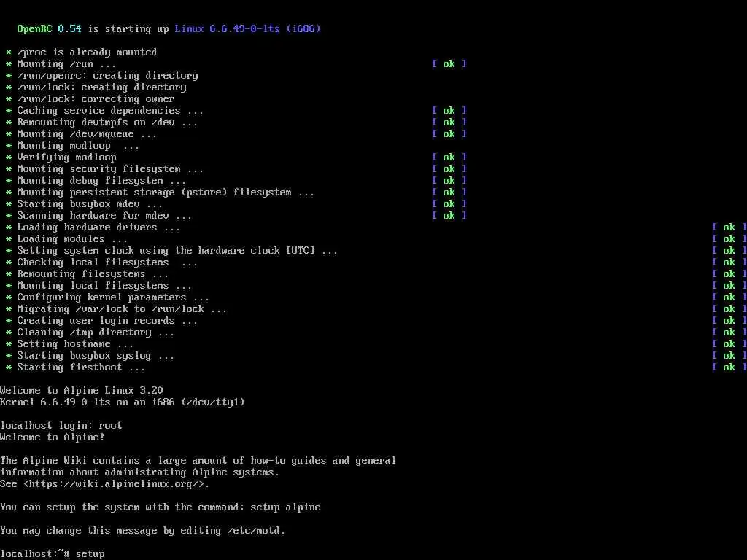The image size is (747, 560).
Task: Click ok status for Caching service dependencies
Action: tap(449, 111)
